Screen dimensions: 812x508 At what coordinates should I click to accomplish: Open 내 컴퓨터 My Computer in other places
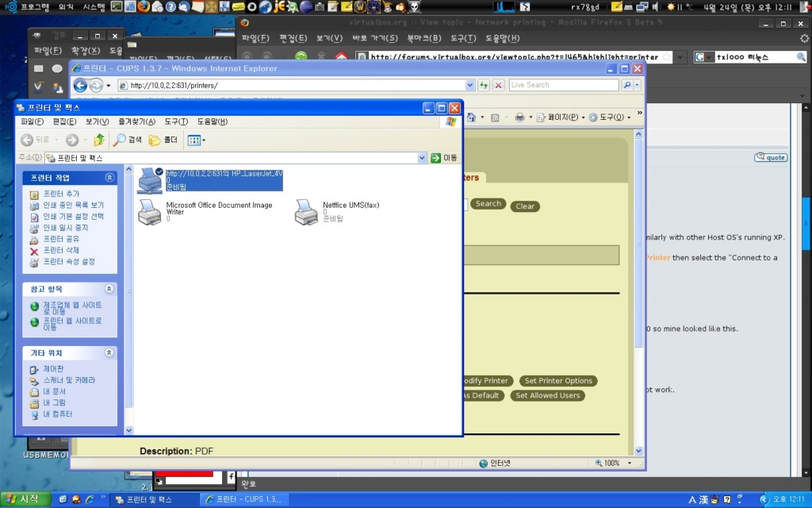57,414
